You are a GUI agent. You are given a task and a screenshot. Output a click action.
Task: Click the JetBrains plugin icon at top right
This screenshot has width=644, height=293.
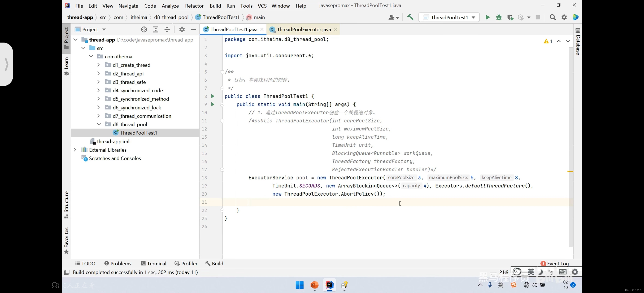[x=576, y=17]
